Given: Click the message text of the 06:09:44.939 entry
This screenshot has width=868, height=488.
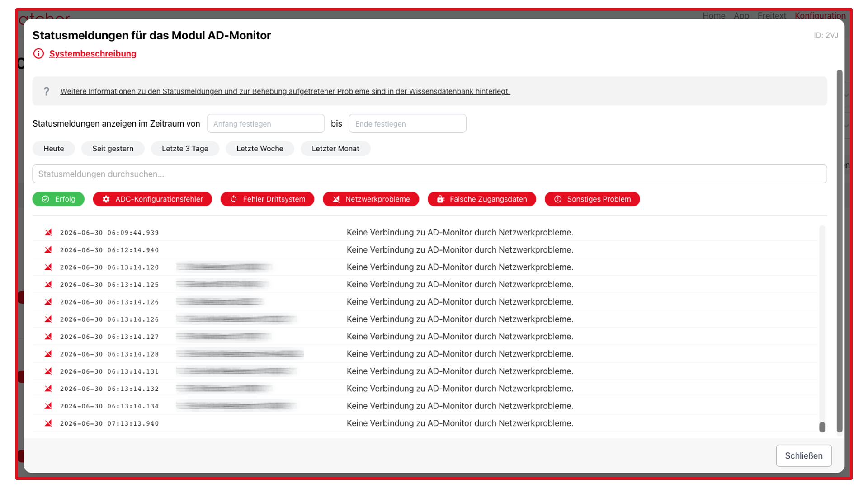Looking at the screenshot, I should click(x=460, y=232).
